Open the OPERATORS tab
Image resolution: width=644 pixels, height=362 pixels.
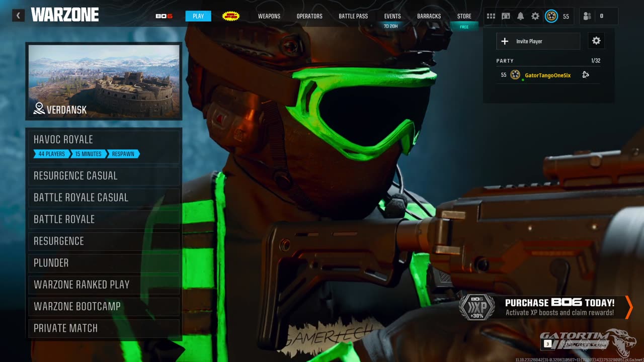309,16
